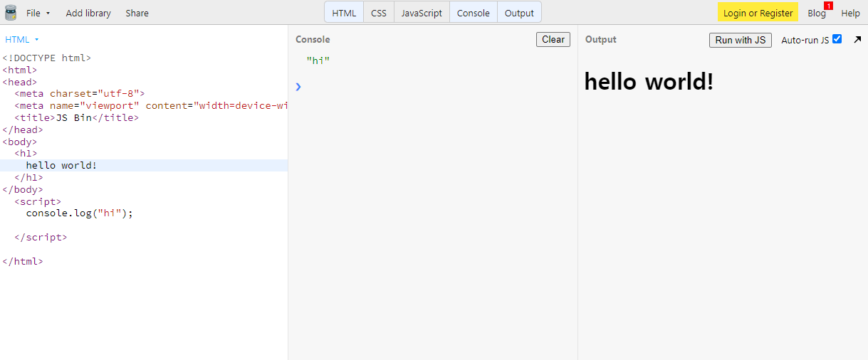The width and height of the screenshot is (868, 360).
Task: Click the console prompt chevron
Action: pyautogui.click(x=298, y=87)
